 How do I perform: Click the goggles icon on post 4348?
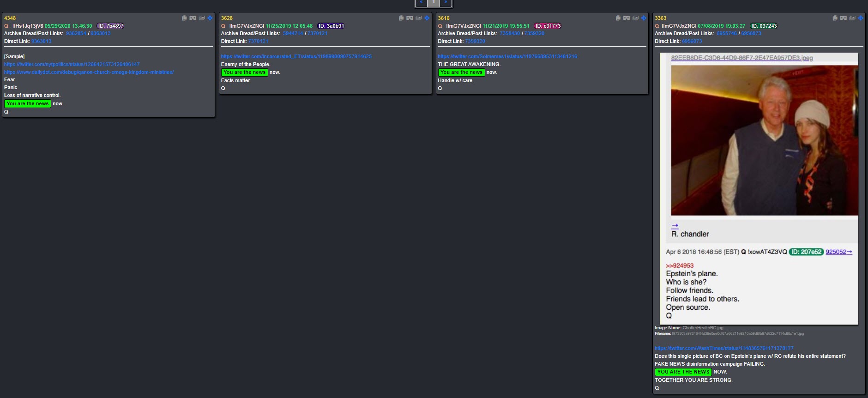point(193,18)
